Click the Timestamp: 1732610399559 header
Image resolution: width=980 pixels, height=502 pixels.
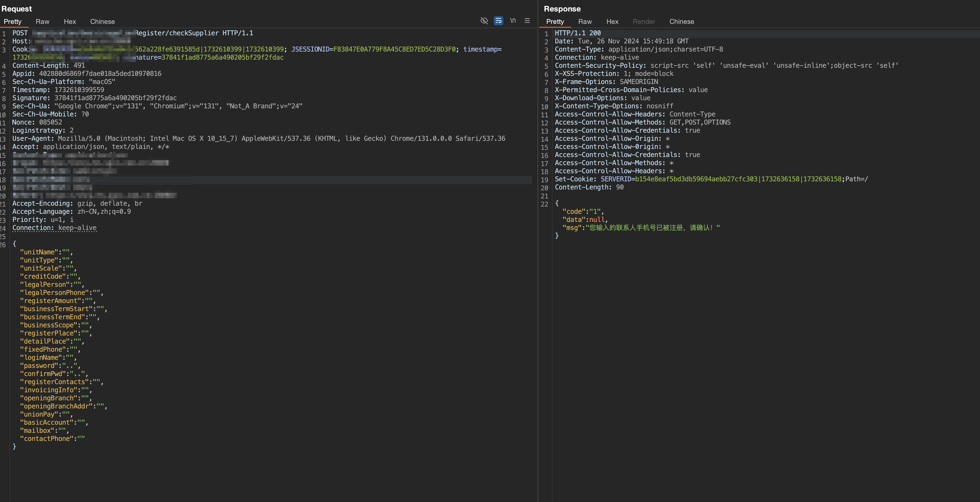(x=58, y=90)
